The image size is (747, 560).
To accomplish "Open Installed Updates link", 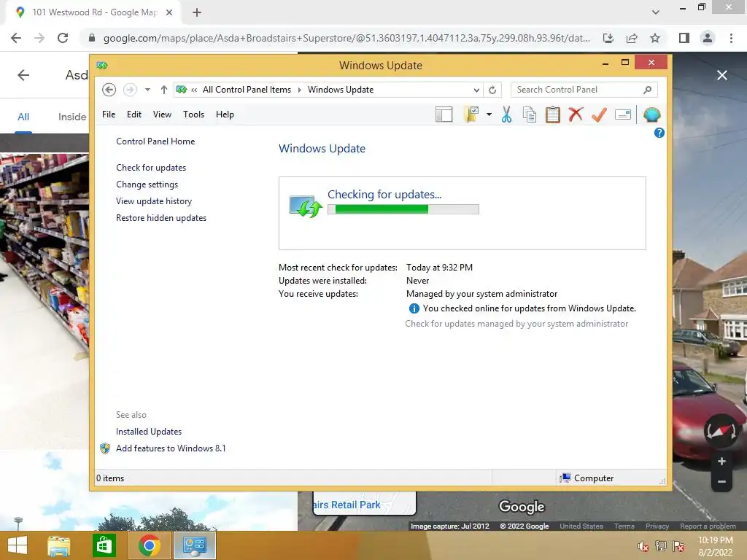I will click(149, 432).
